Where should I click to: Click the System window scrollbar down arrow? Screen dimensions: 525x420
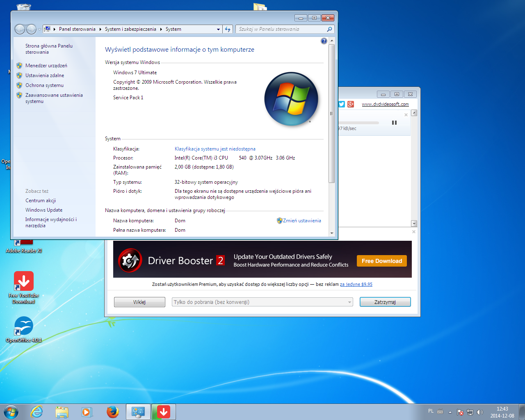pos(332,233)
